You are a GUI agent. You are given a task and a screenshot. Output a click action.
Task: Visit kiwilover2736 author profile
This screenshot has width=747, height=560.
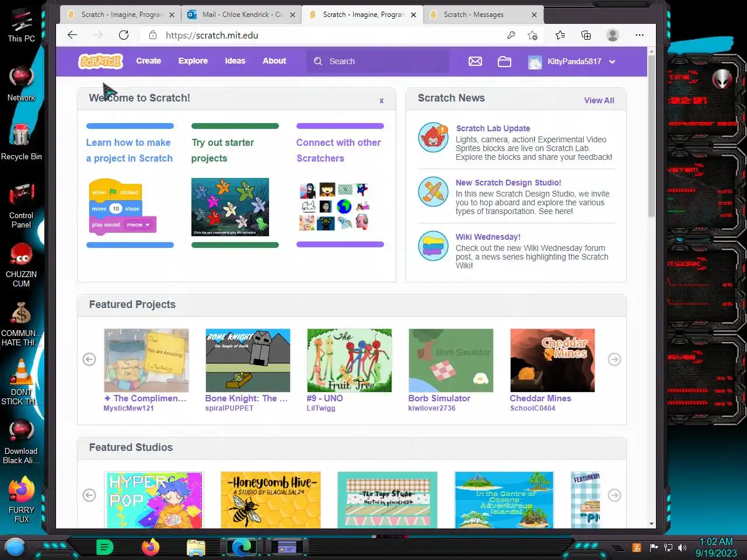tap(432, 408)
